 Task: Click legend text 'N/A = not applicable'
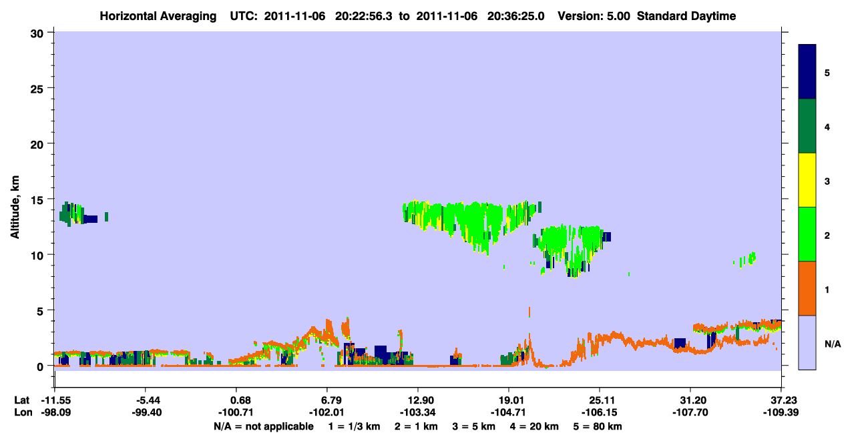point(264,426)
